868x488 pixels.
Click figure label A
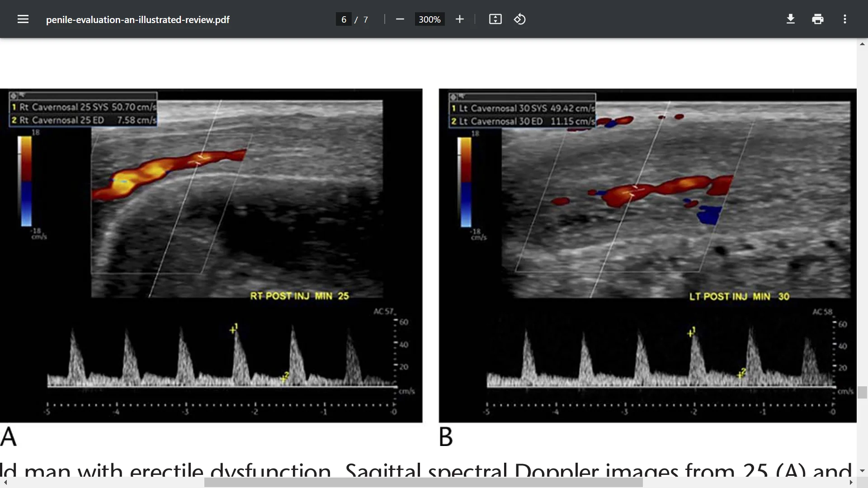coord(9,436)
